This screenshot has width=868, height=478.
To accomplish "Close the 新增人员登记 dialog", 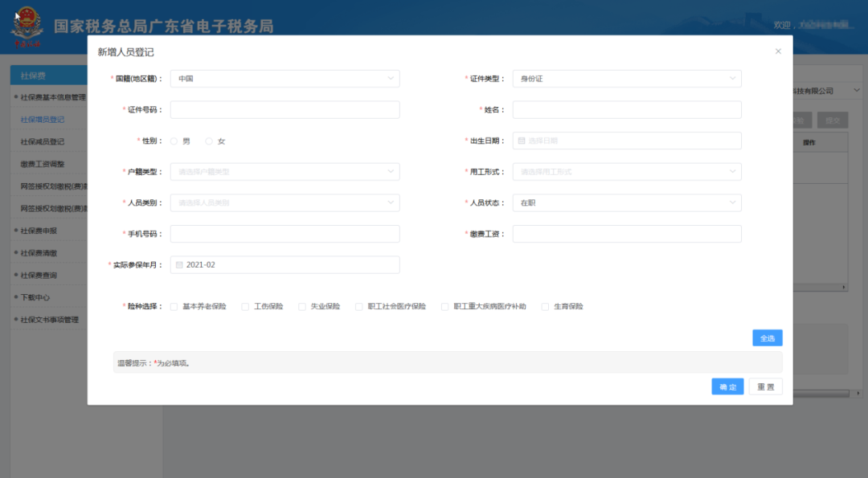I will click(778, 51).
